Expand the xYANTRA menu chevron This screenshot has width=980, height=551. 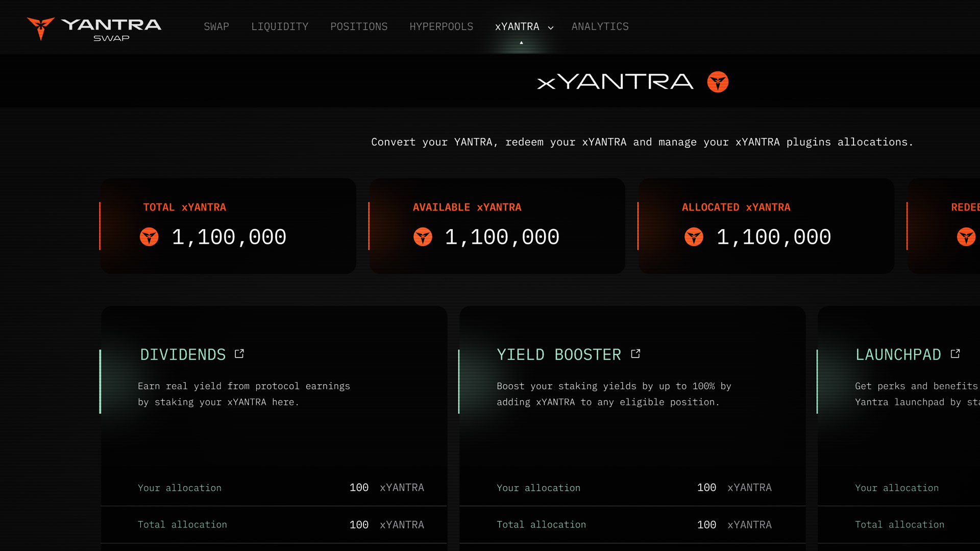(551, 28)
